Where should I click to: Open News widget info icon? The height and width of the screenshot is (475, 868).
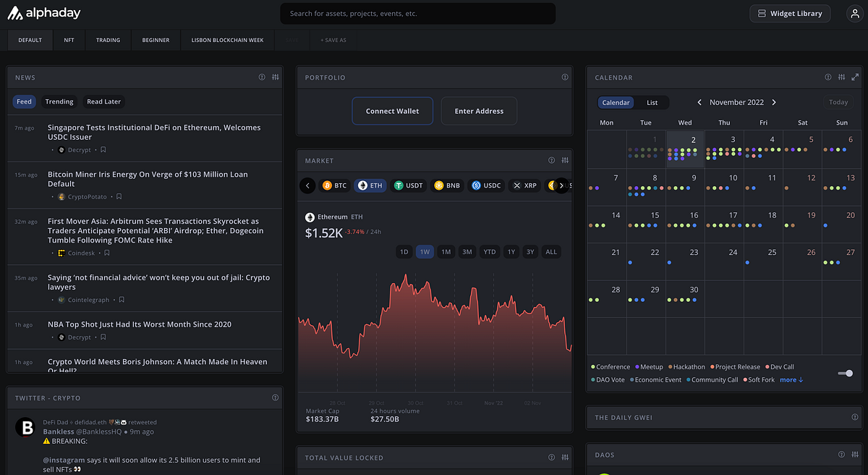(262, 77)
